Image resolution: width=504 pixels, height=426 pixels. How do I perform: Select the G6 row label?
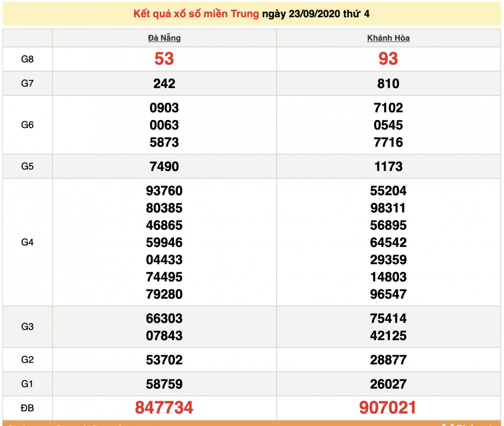28,125
